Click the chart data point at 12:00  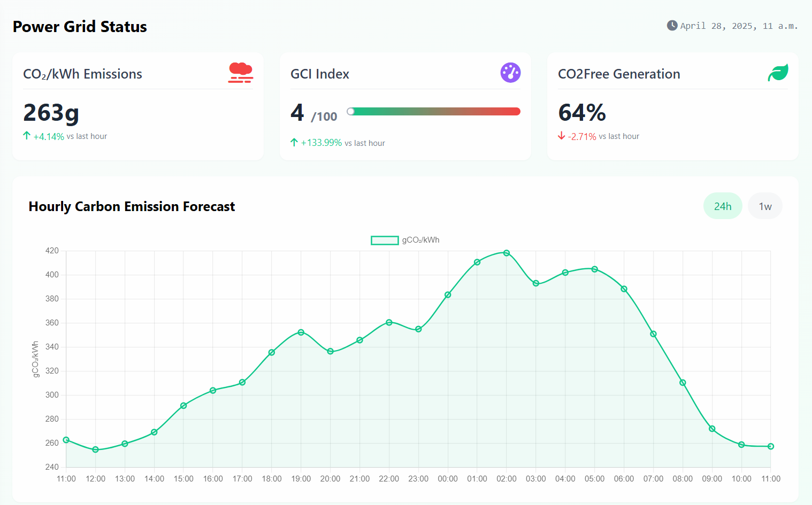pos(95,450)
